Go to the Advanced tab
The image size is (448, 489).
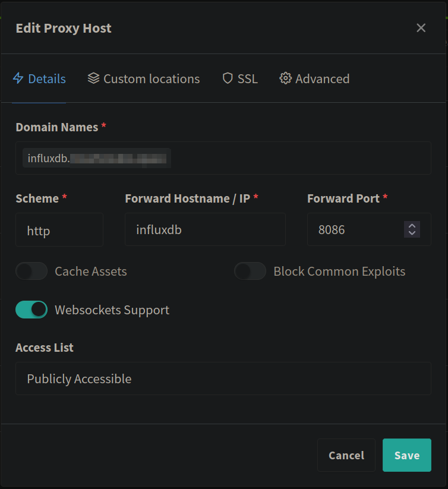click(322, 78)
